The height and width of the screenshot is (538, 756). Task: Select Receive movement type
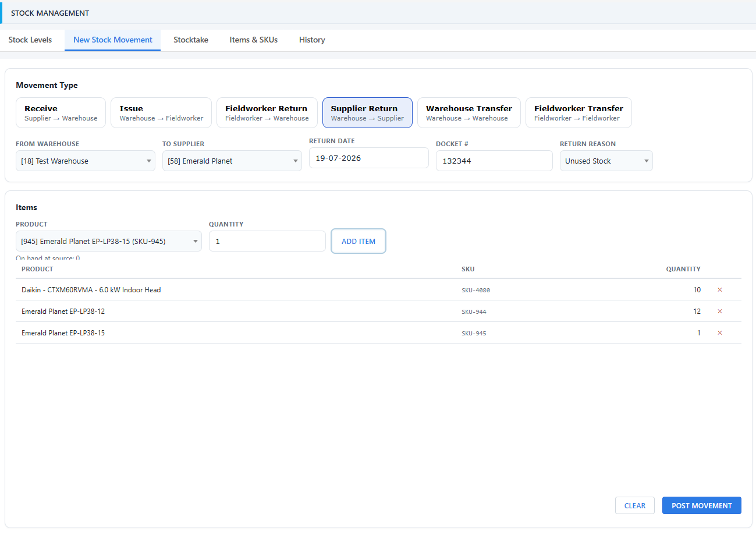click(61, 112)
